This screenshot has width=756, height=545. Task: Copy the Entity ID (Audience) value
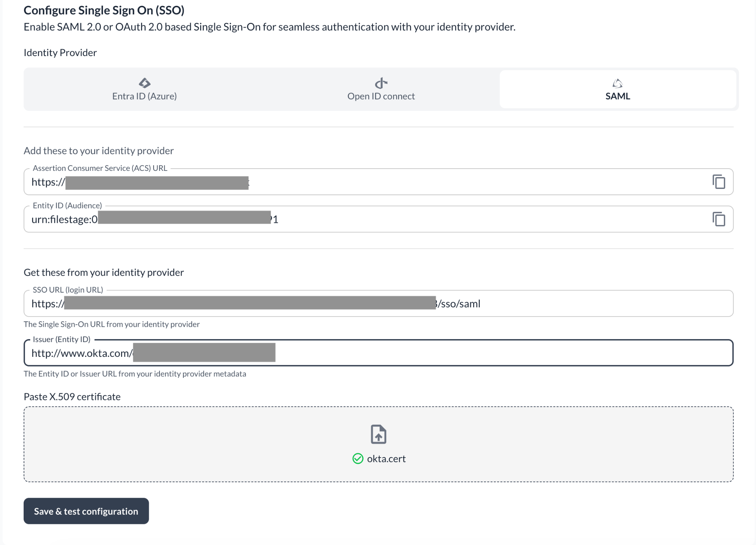718,219
